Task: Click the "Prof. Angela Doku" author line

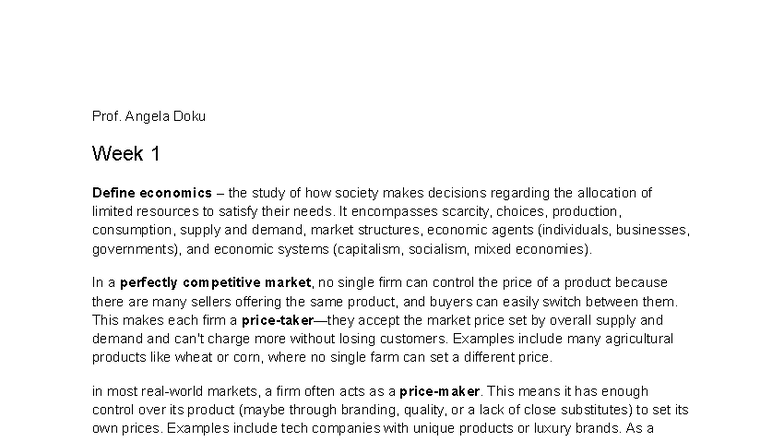Action: (x=148, y=116)
